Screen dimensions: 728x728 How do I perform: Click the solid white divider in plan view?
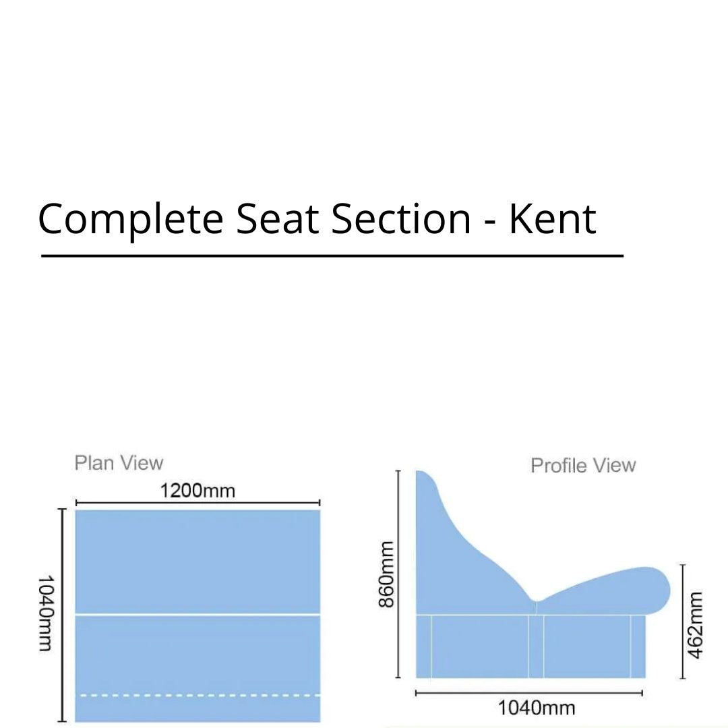coord(198,614)
